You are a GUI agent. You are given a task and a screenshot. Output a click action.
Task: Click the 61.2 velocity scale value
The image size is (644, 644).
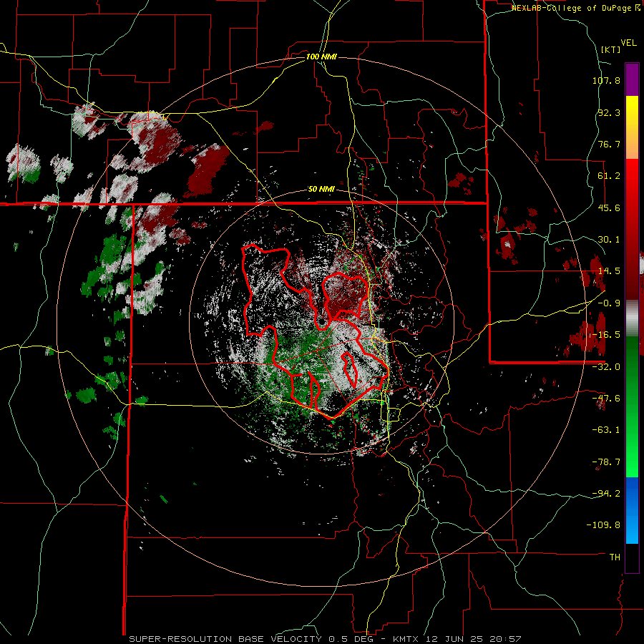[x=609, y=176]
